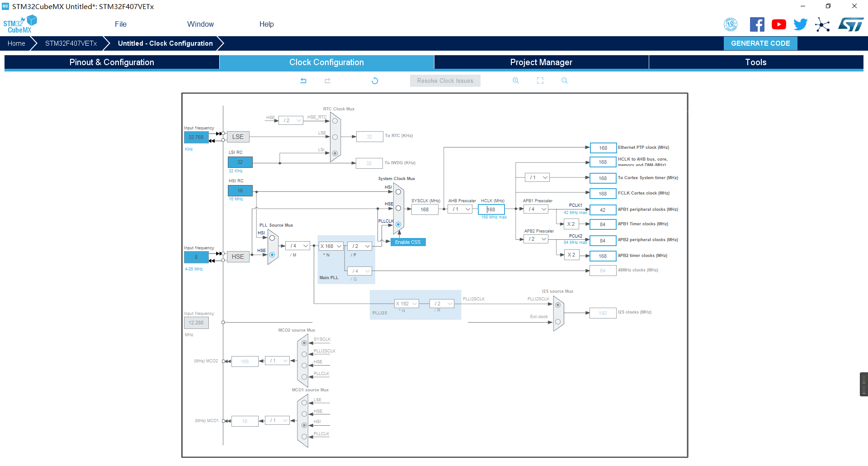
Task: Switch to Tools tab
Action: 756,62
